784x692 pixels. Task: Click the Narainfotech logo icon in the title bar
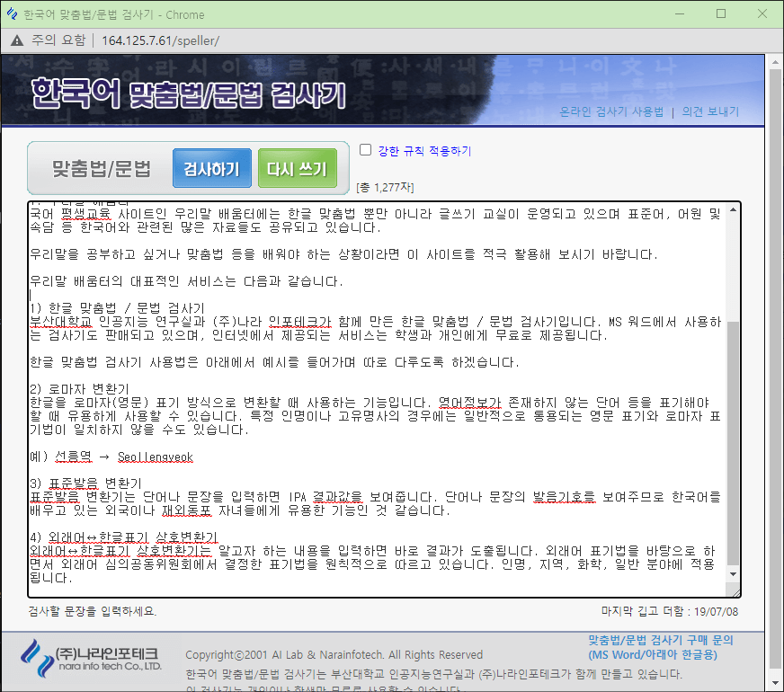click(x=13, y=13)
